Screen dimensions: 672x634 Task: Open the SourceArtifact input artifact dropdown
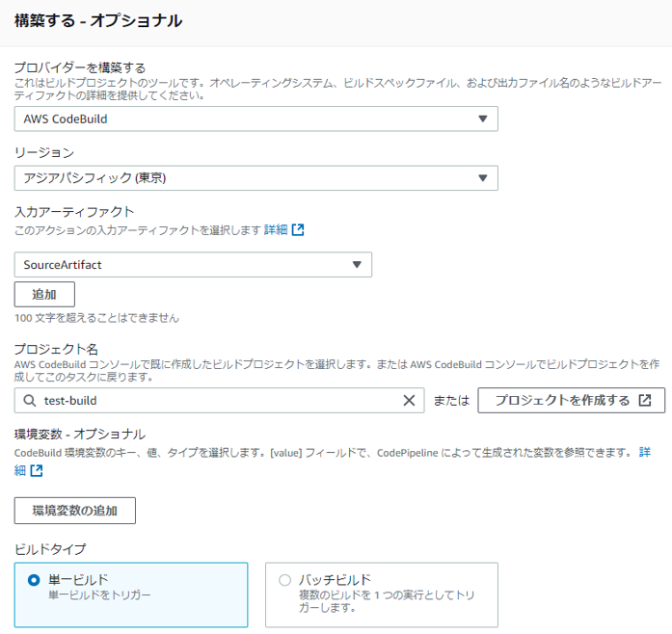193,265
